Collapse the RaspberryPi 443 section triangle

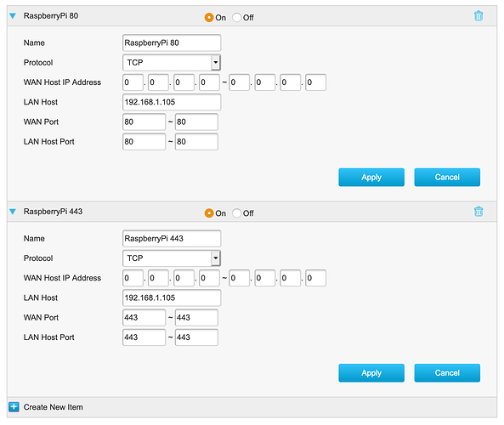tap(13, 212)
